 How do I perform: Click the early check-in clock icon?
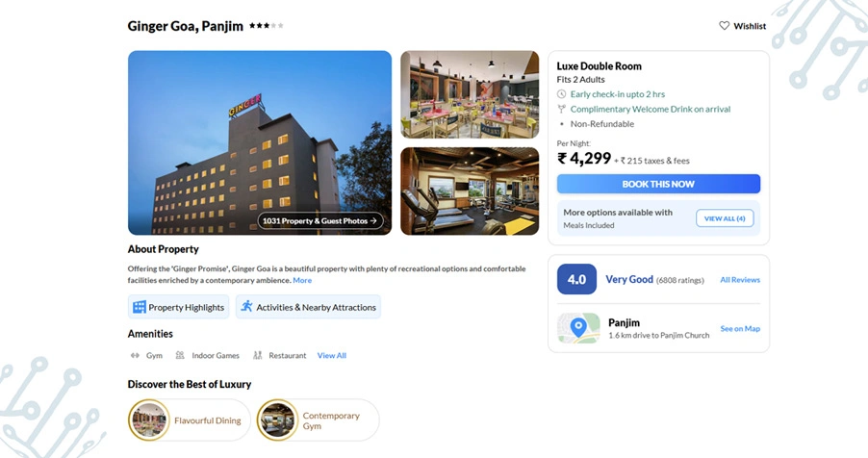point(561,94)
